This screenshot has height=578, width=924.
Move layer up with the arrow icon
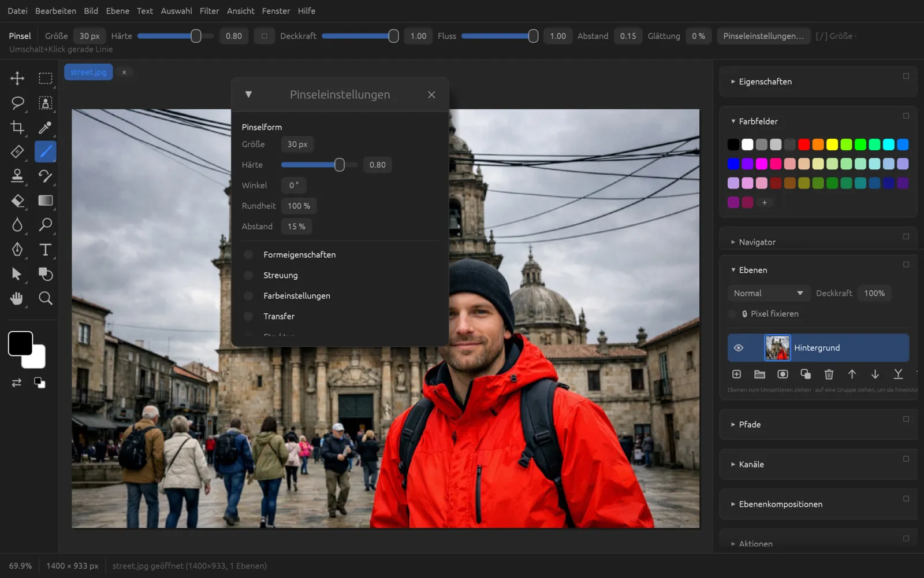[852, 374]
